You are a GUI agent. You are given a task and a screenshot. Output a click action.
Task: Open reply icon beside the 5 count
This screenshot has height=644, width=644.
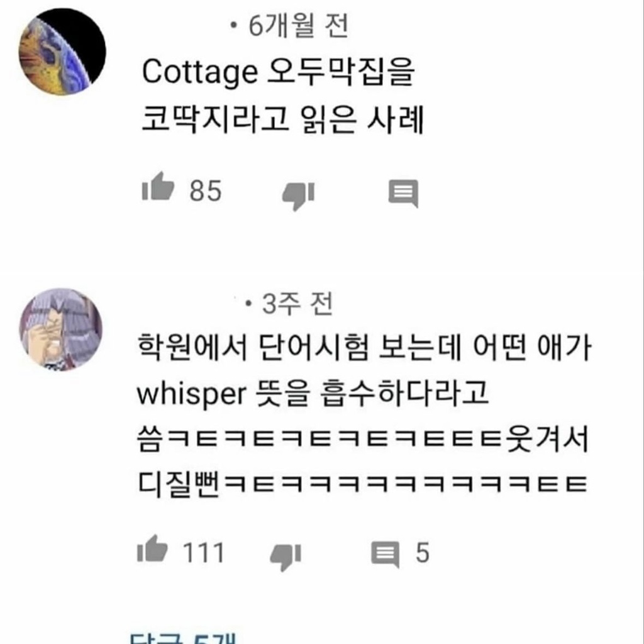point(385,555)
